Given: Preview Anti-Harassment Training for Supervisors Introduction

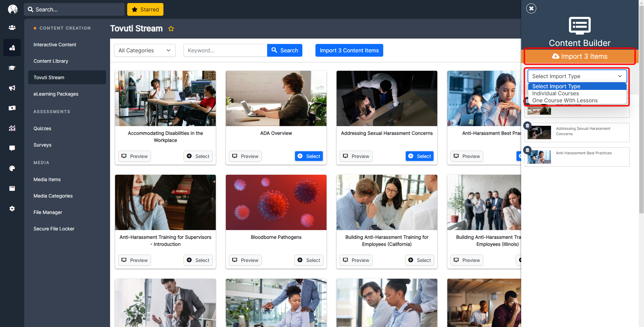Looking at the screenshot, I should (135, 260).
